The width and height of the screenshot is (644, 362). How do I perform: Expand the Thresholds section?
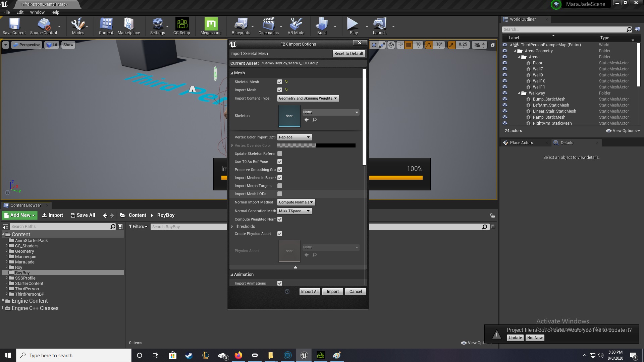pos(232,226)
